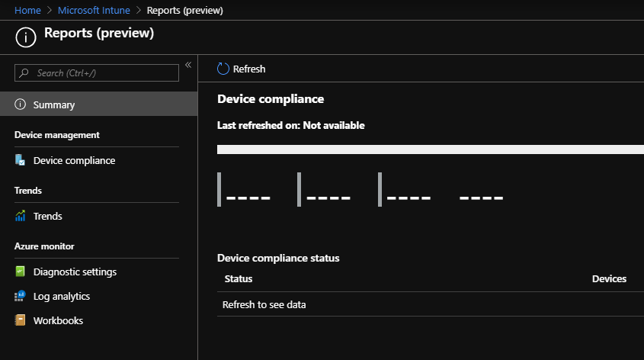Go to Home breadcrumb link
The image size is (644, 360).
[27, 10]
